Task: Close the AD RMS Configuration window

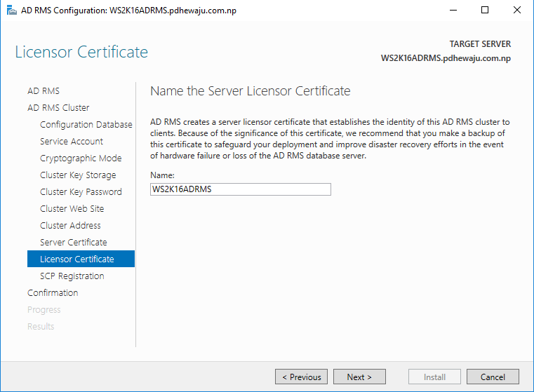Action: tap(517, 11)
